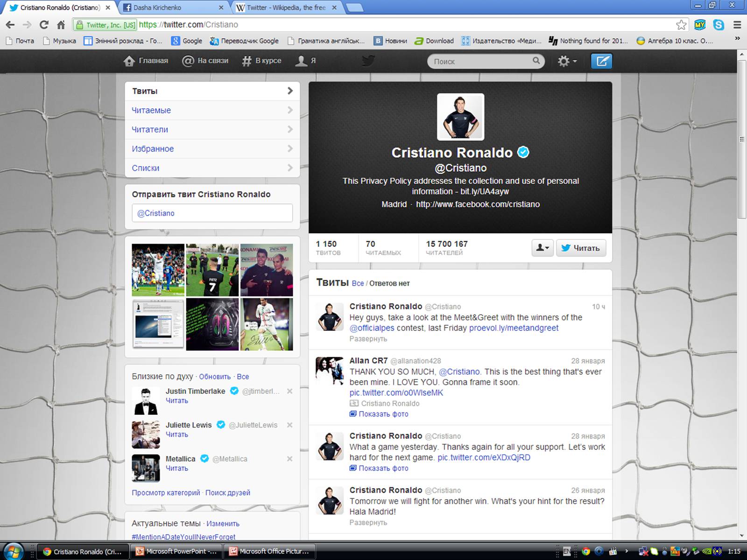Screen dimensions: 747x560
Task: Open Windows Start button
Action: point(14,551)
